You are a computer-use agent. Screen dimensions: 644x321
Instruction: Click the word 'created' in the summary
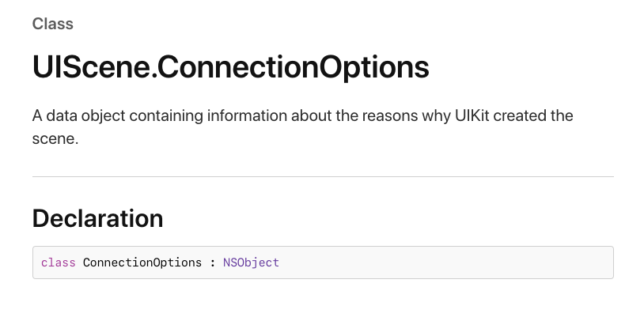[520, 115]
